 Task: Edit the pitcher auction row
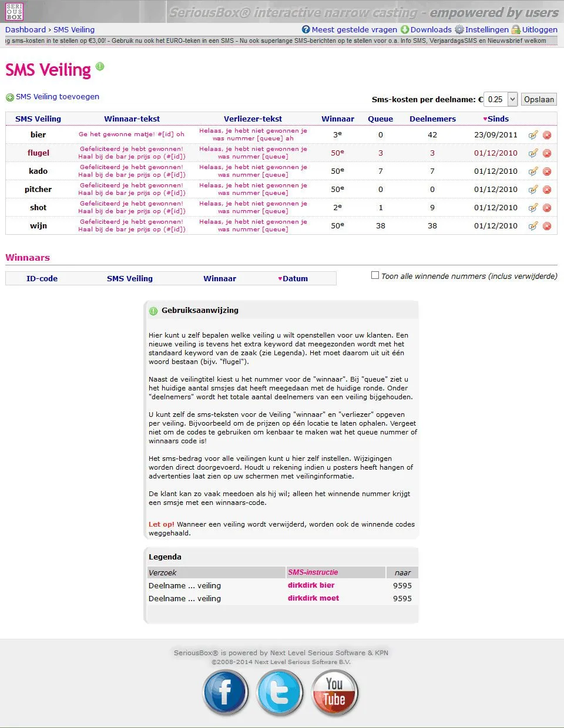coord(533,190)
